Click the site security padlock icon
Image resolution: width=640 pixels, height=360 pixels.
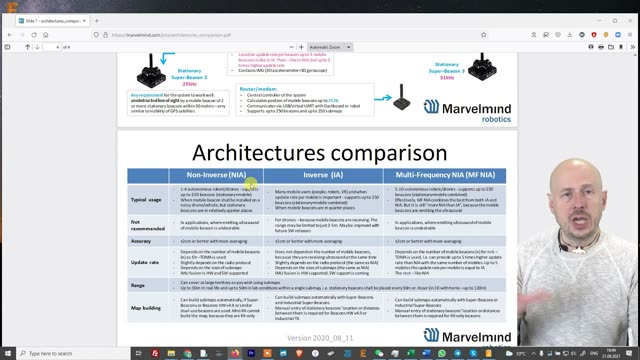tap(105, 35)
